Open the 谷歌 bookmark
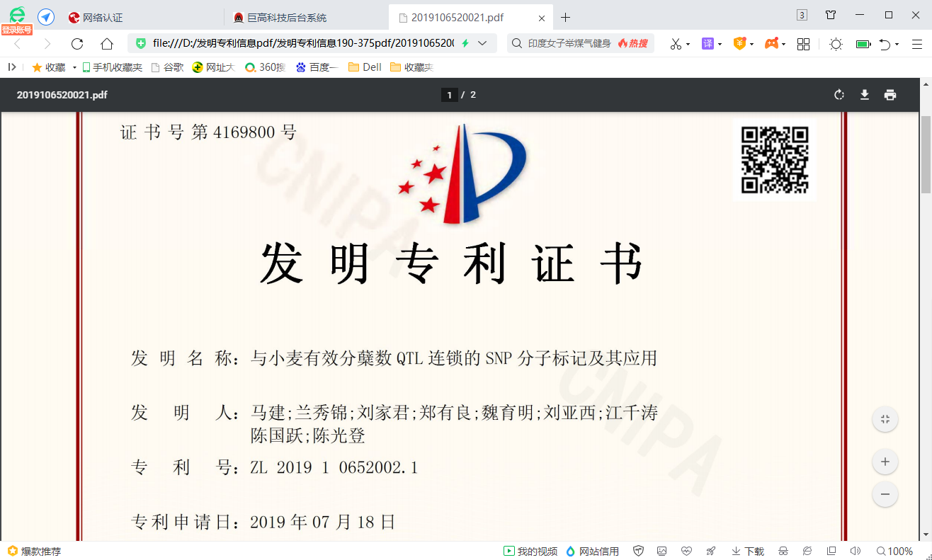The height and width of the screenshot is (560, 932). (x=167, y=67)
